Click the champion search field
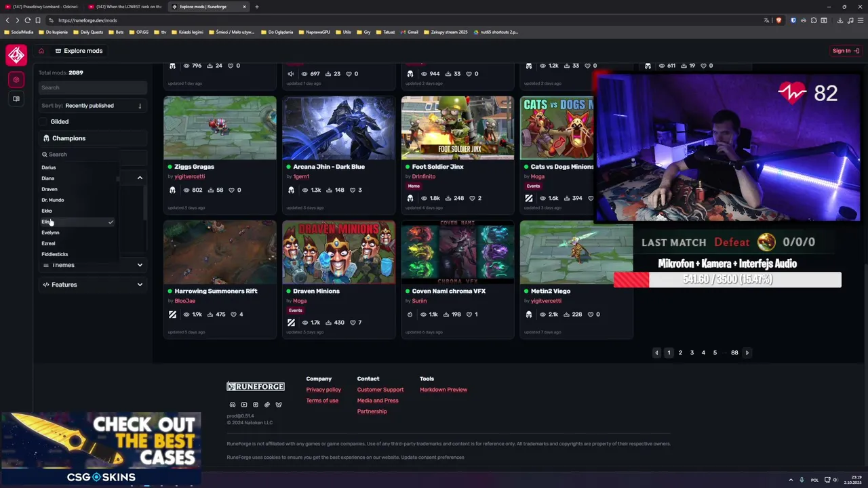Screen dimensions: 868x488 pyautogui.click(x=79, y=155)
